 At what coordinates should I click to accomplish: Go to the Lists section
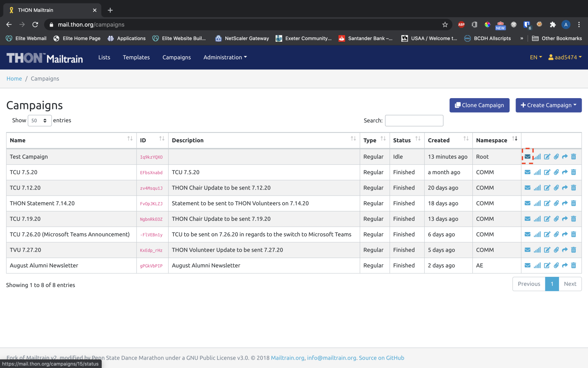coord(104,57)
